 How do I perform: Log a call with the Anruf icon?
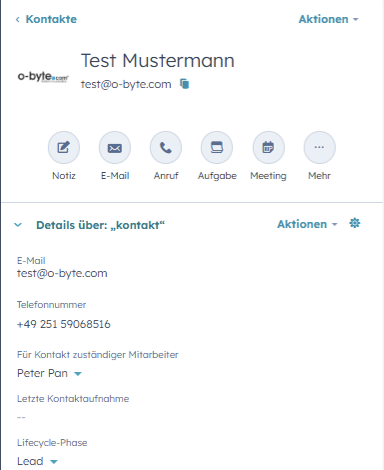click(x=166, y=147)
